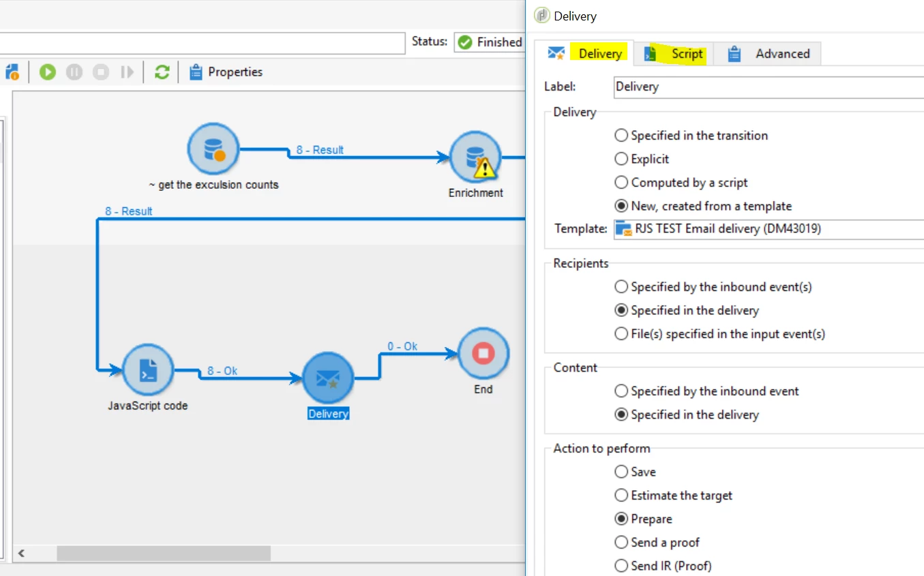
Task: Click the grayed pause workflow button
Action: (x=74, y=72)
